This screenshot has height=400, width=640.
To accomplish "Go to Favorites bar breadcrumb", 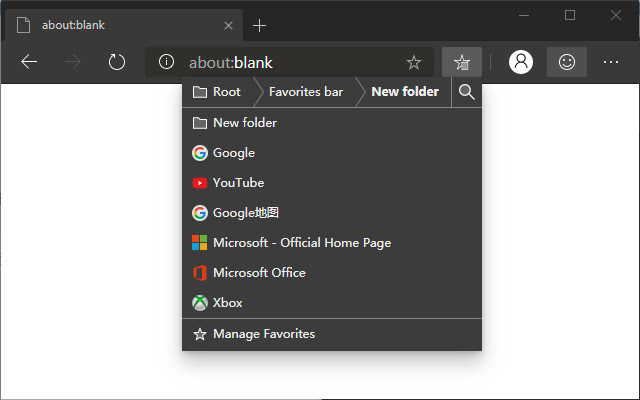I will (x=306, y=92).
